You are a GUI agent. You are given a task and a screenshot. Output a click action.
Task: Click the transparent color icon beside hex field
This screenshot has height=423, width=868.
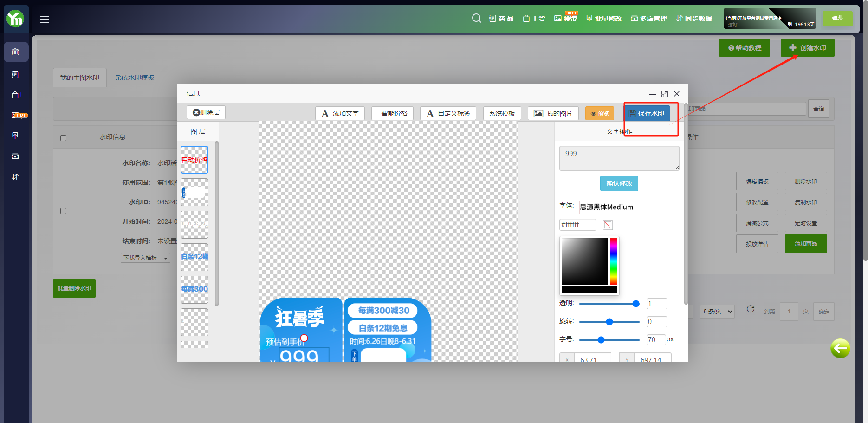(x=608, y=225)
